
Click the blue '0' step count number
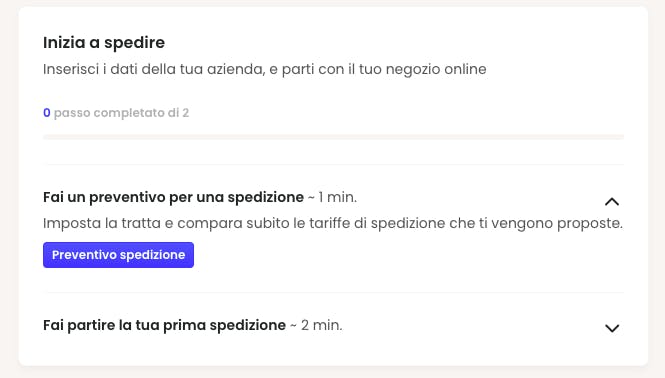coord(47,113)
